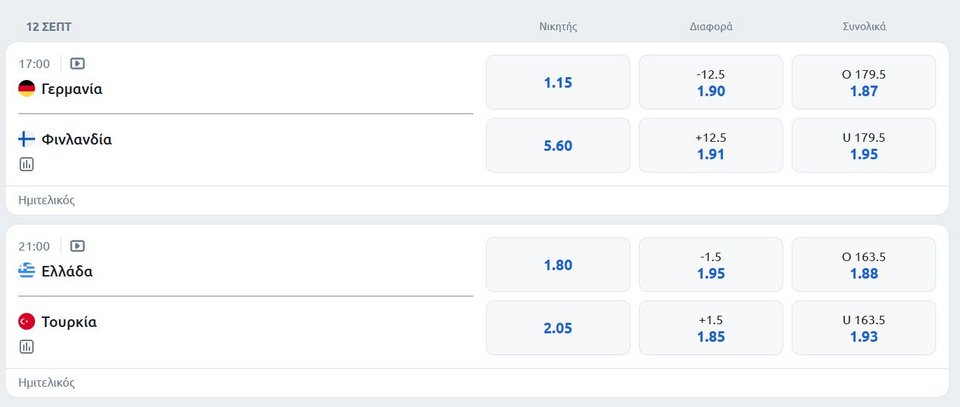Select Turkey winner odds 2.05
Screen dimensions: 960x407
(558, 328)
